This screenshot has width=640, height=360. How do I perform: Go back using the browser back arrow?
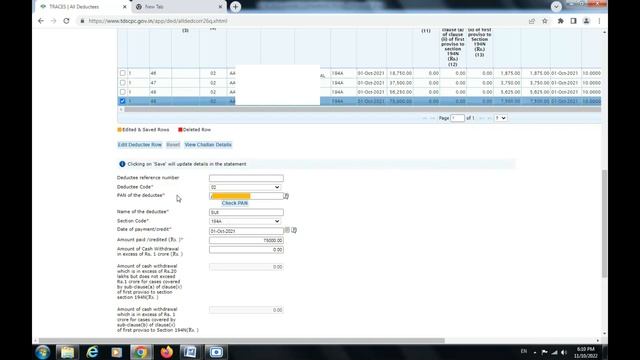[x=41, y=21]
